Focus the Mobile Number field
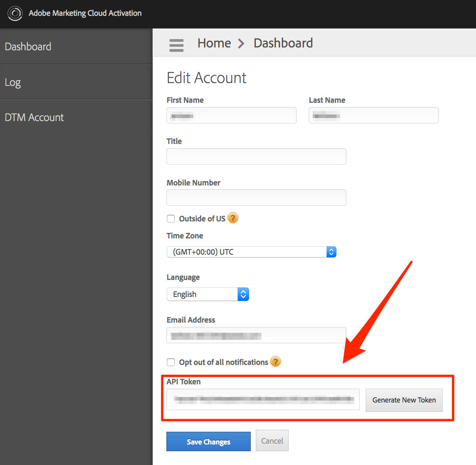This screenshot has width=476, height=465. (256, 198)
